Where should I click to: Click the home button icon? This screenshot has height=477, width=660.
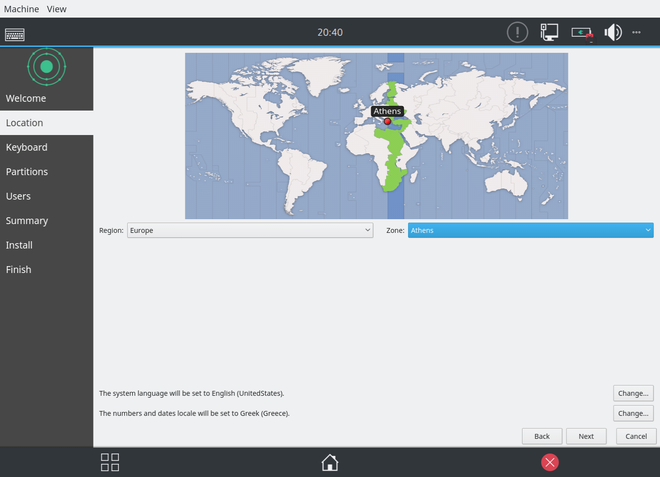[x=329, y=462]
